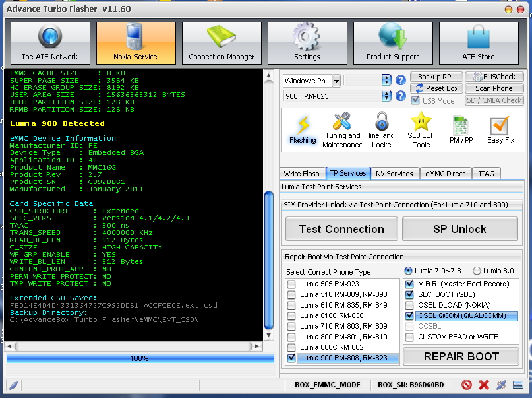Uncheck OSBL QCOM (QUALCOMM)
The width and height of the screenshot is (532, 398).
(409, 315)
